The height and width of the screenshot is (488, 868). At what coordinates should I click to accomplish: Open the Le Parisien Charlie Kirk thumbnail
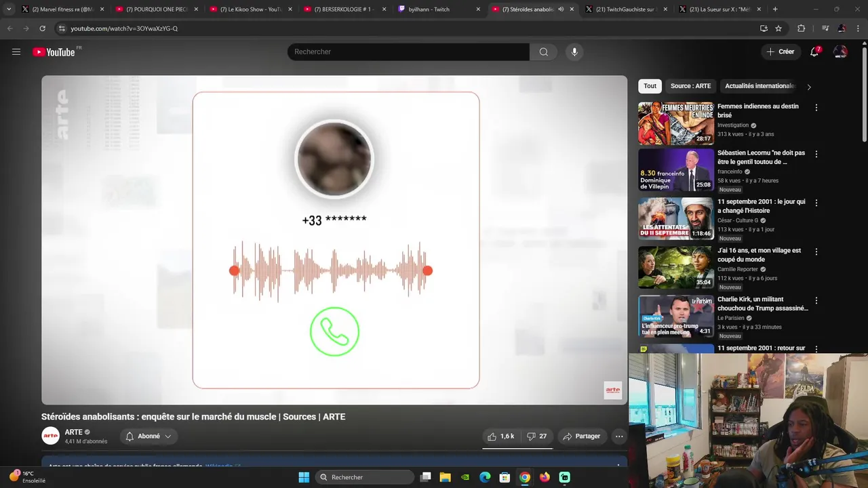pos(676,316)
